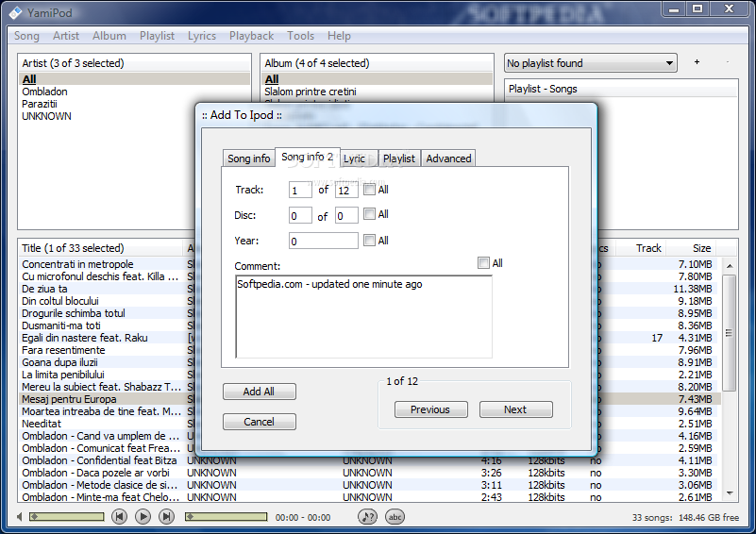Select song Fara resentimente

click(x=63, y=350)
